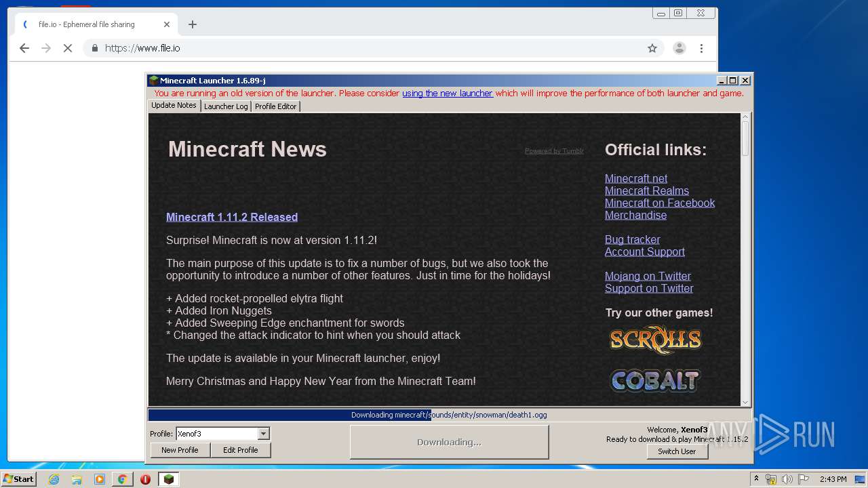Select the file.io browser tab
Viewport: 868px width, 488px height.
[95, 24]
